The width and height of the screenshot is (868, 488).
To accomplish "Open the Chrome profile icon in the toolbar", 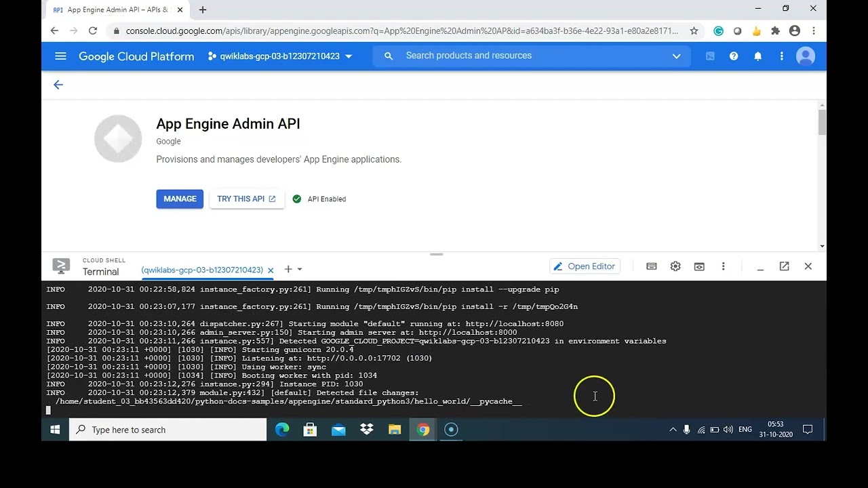I will (x=795, y=30).
